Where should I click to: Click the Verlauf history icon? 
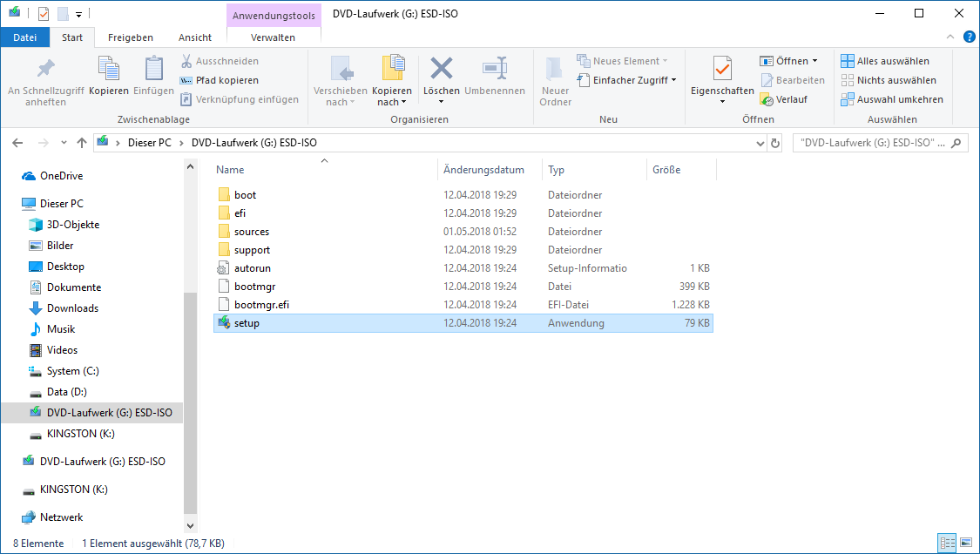[767, 99]
